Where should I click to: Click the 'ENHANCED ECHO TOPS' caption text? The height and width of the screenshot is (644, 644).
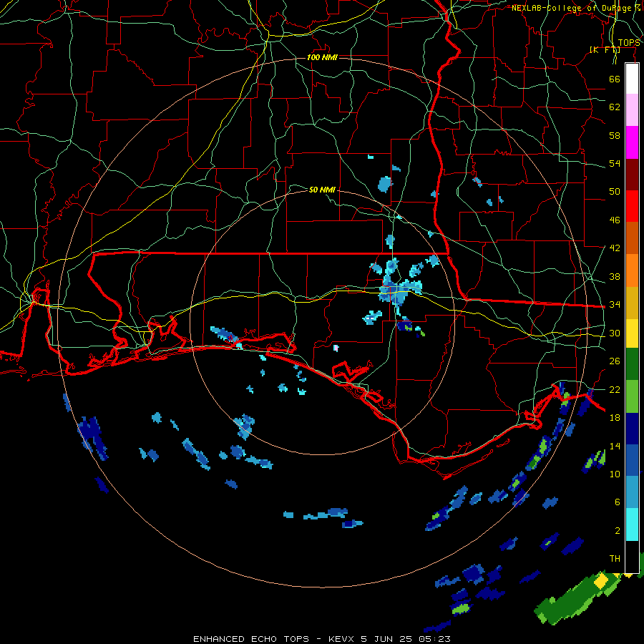click(x=251, y=639)
